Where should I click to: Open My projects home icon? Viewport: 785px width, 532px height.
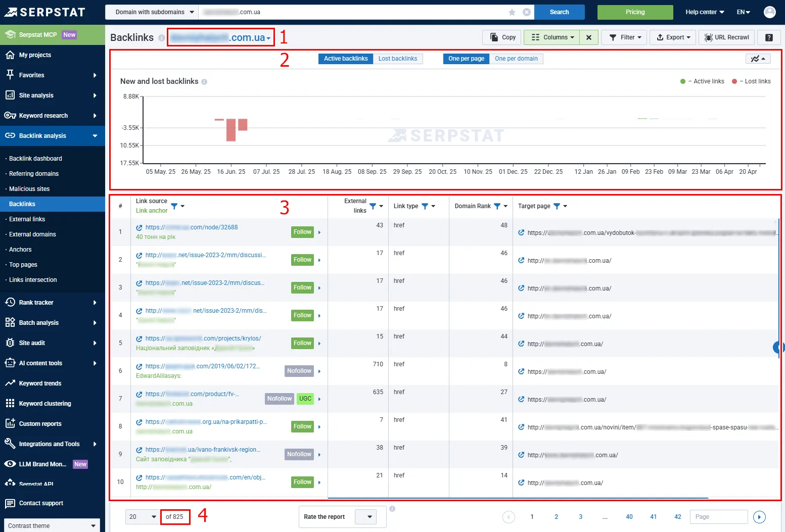(10, 55)
